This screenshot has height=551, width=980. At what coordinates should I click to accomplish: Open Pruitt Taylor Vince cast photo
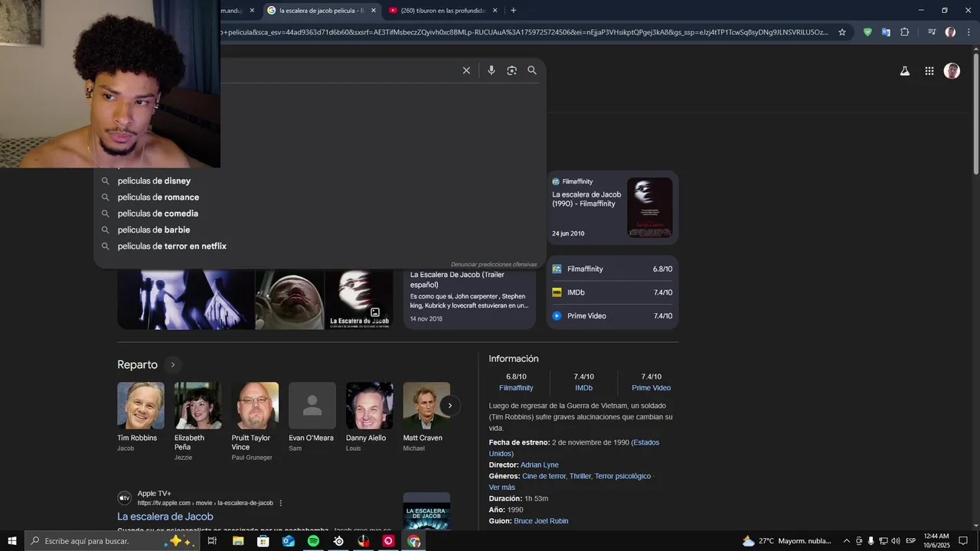pyautogui.click(x=255, y=406)
